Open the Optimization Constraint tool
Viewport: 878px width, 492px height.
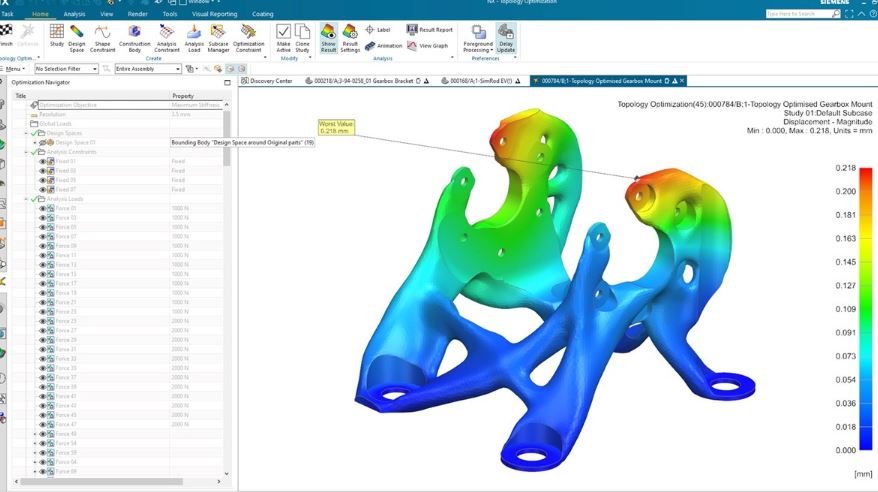249,37
